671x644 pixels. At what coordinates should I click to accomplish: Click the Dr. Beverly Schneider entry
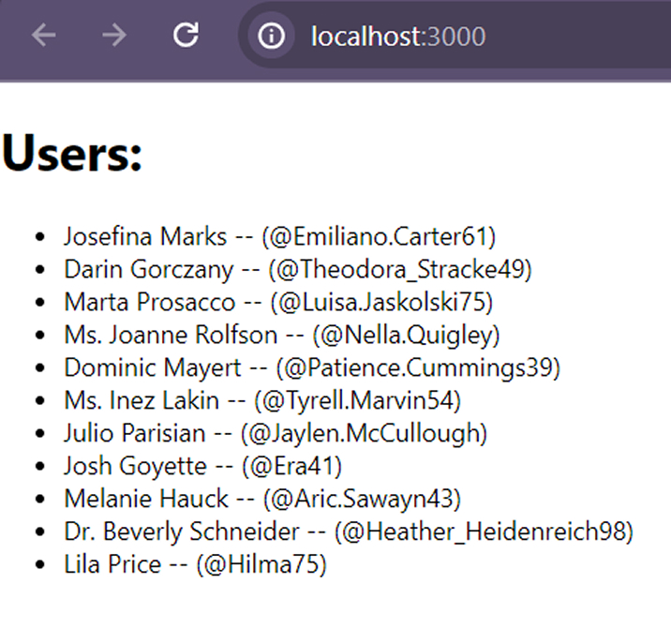(182, 532)
